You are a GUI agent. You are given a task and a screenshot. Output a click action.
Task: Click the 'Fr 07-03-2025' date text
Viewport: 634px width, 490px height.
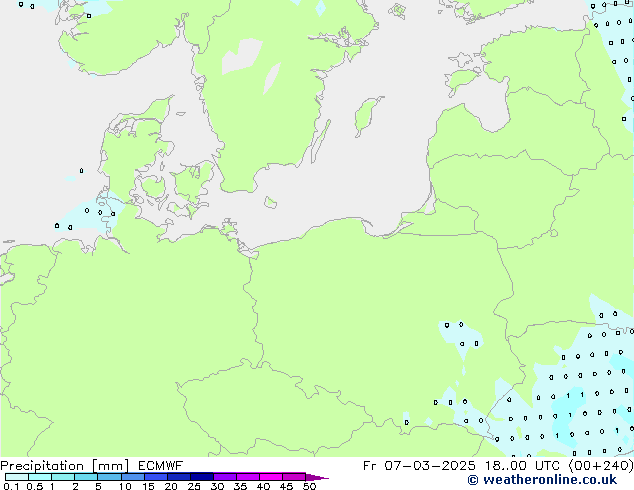pos(419,466)
